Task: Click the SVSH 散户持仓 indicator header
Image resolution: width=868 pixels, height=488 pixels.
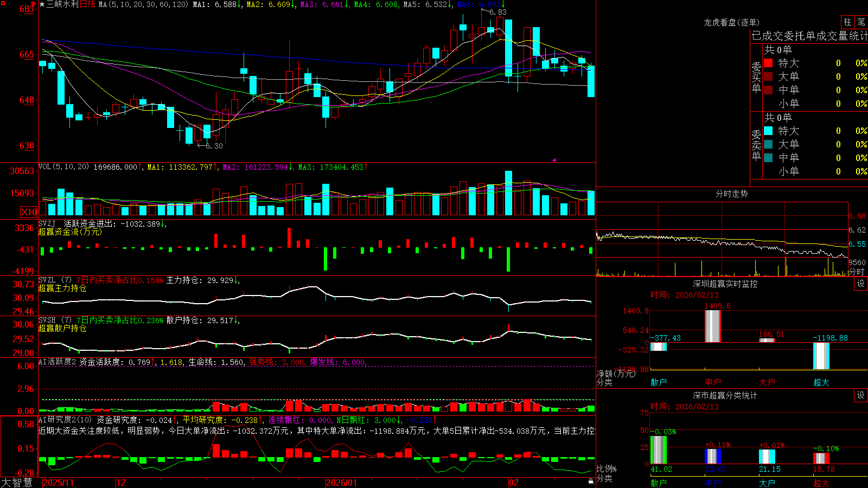Action: pyautogui.click(x=139, y=320)
